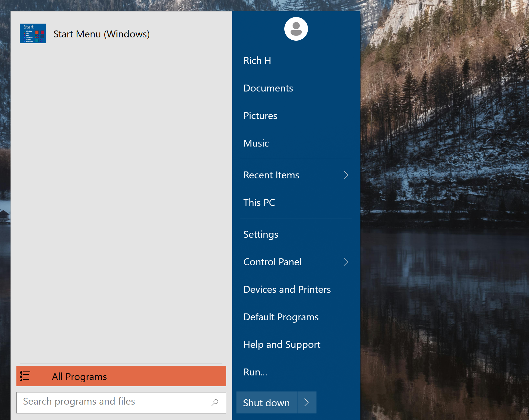529x420 pixels.
Task: Click the All Programs list icon
Action: (x=25, y=376)
